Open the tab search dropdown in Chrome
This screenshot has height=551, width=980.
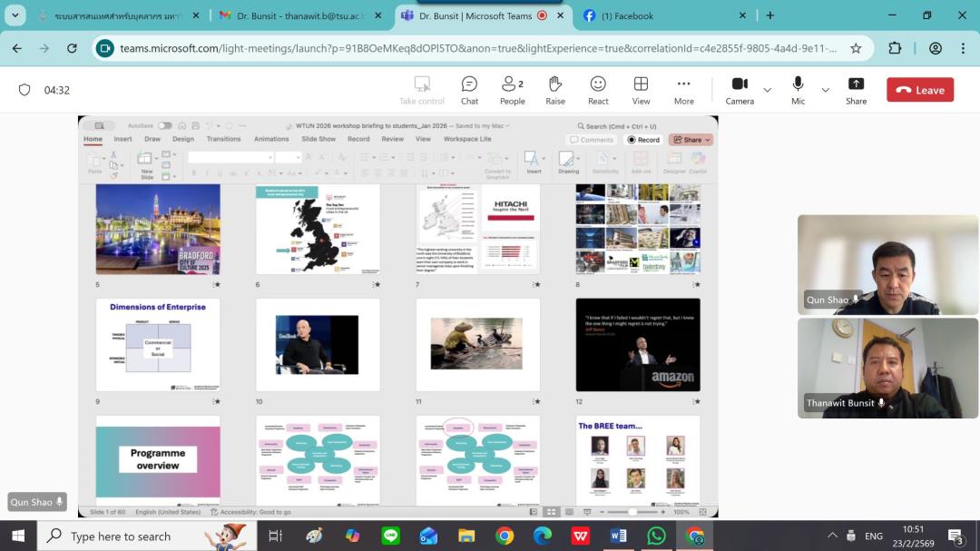click(x=15, y=15)
